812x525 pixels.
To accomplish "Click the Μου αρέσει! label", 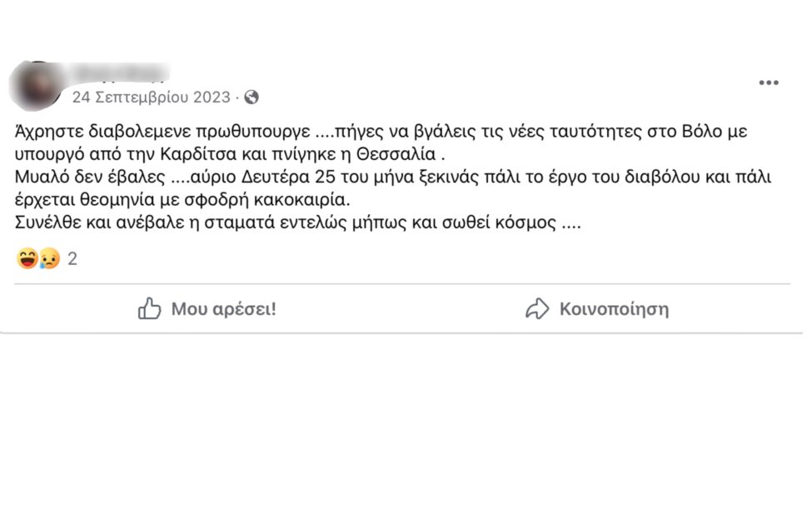I will [x=224, y=309].
